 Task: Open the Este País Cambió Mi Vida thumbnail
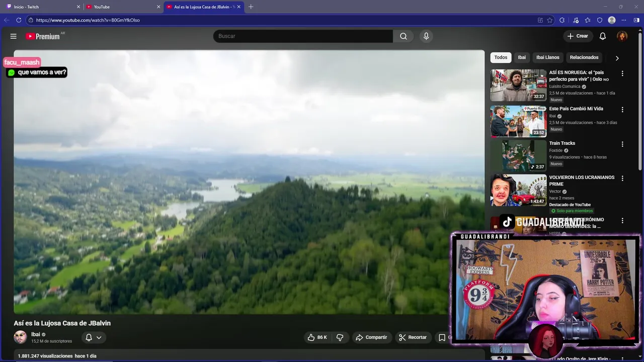(x=518, y=121)
